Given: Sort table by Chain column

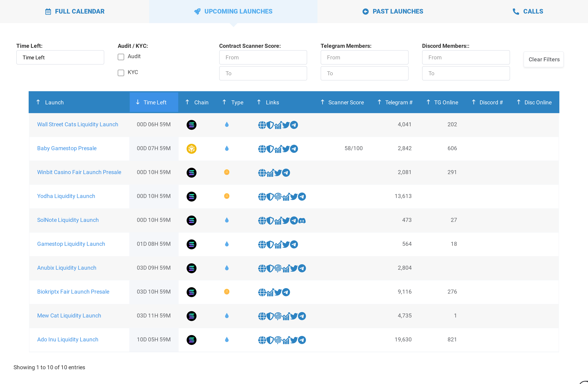Looking at the screenshot, I should [197, 102].
